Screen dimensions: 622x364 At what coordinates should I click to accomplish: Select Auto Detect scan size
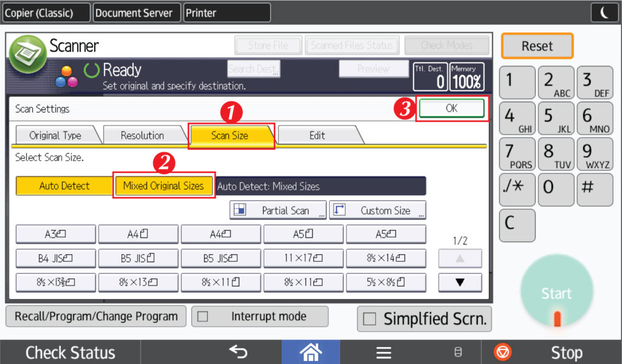coord(64,186)
